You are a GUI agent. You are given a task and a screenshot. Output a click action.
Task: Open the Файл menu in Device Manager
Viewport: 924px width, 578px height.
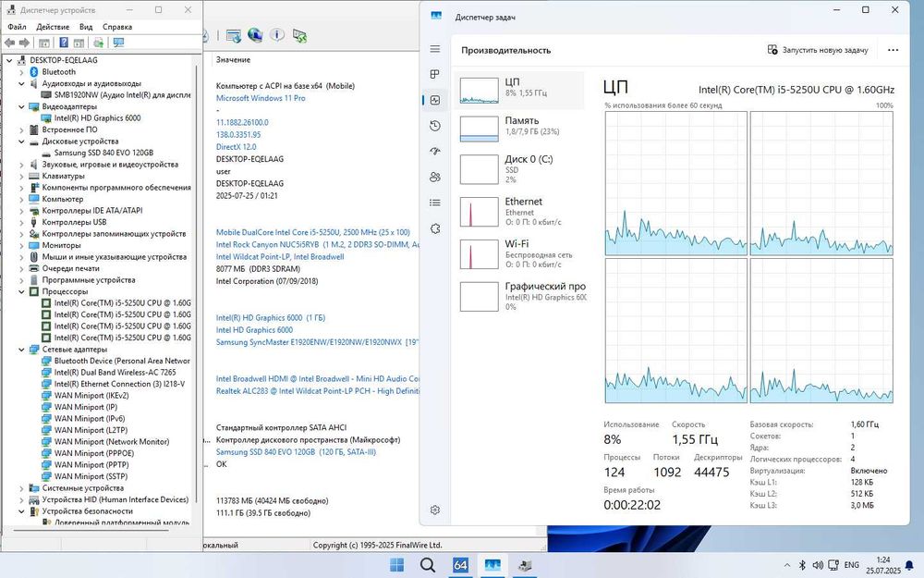point(17,27)
